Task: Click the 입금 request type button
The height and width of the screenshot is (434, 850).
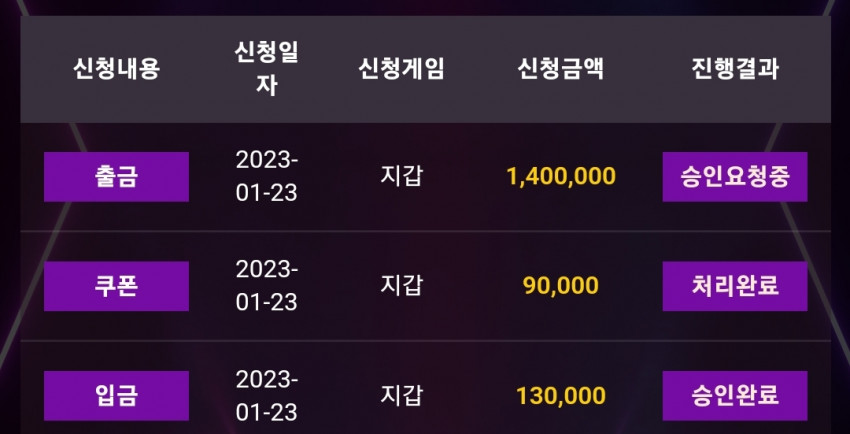Action: pyautogui.click(x=116, y=396)
